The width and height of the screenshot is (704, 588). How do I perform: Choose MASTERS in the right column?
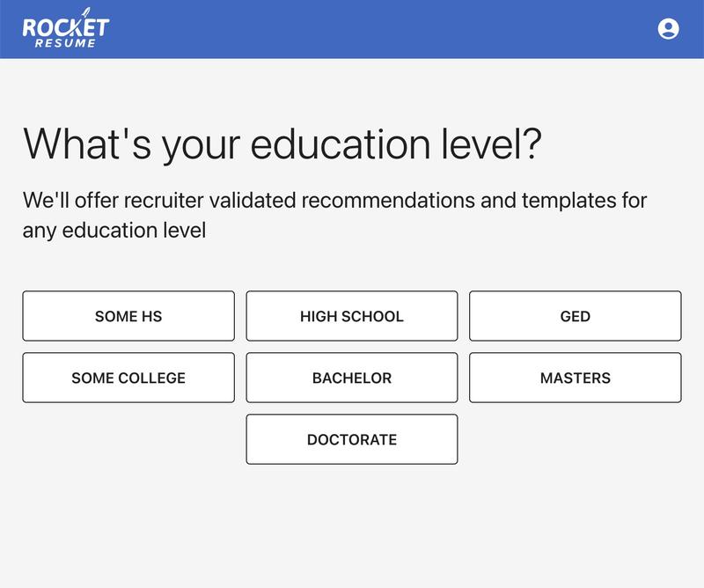575,377
